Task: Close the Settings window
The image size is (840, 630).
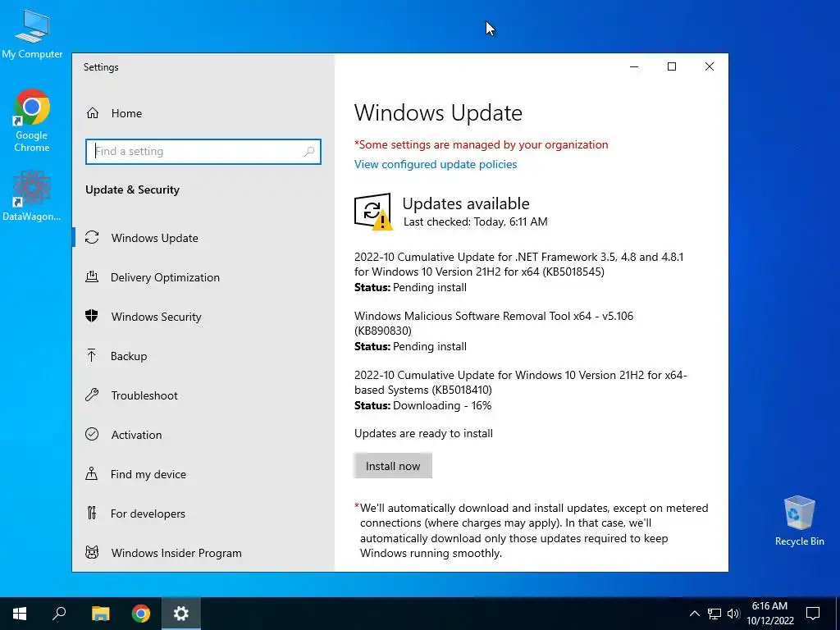Action: 710,66
